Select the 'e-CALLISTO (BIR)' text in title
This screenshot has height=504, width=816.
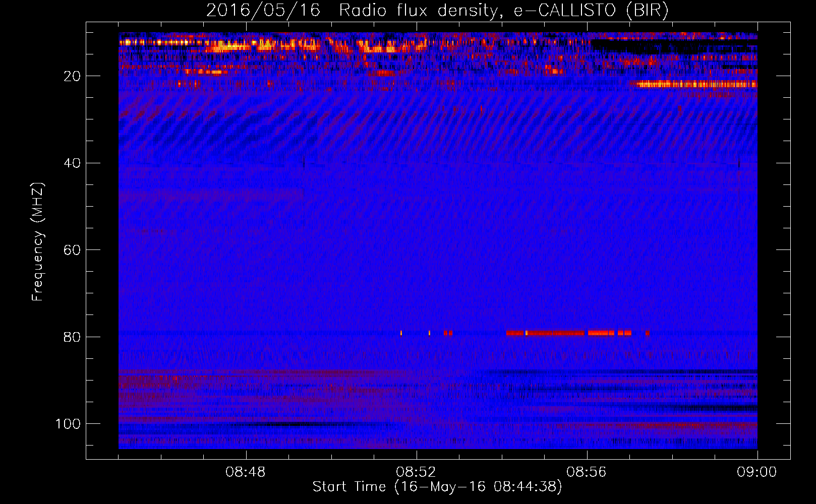(591, 11)
